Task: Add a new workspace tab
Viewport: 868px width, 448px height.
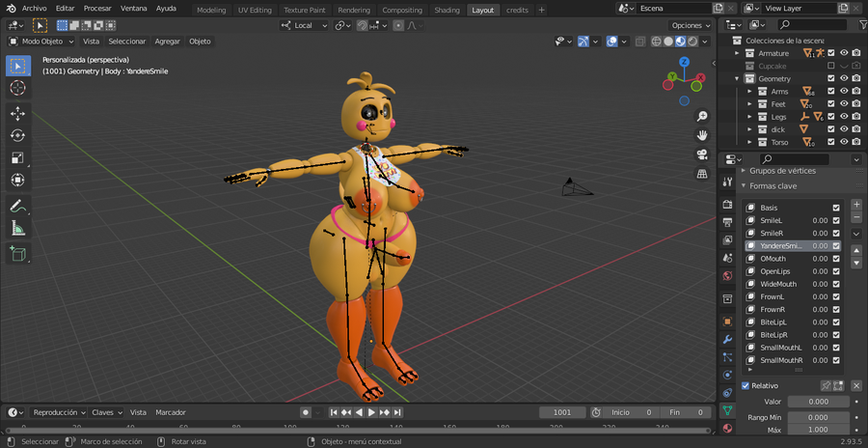Action: click(x=541, y=10)
